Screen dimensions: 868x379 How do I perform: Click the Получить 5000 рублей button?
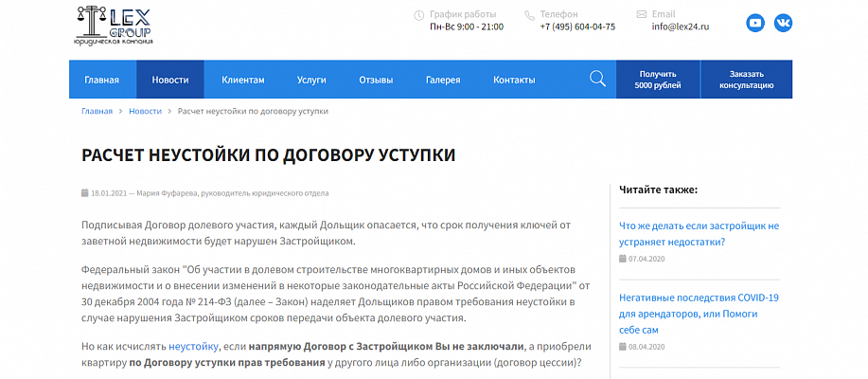(x=658, y=80)
